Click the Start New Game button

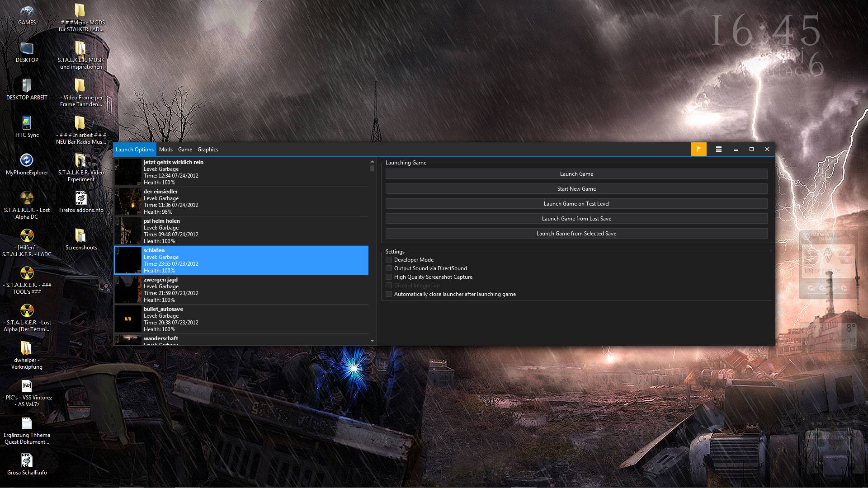point(576,189)
